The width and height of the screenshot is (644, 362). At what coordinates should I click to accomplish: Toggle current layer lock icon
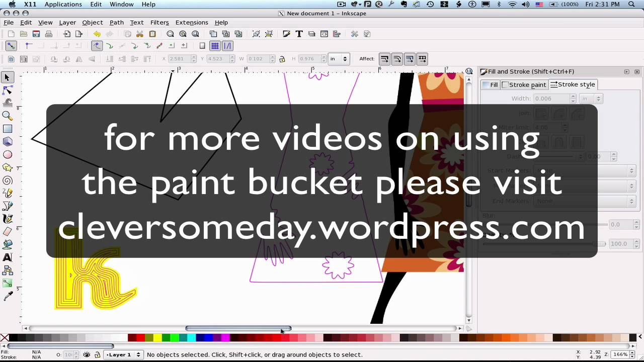click(x=98, y=354)
